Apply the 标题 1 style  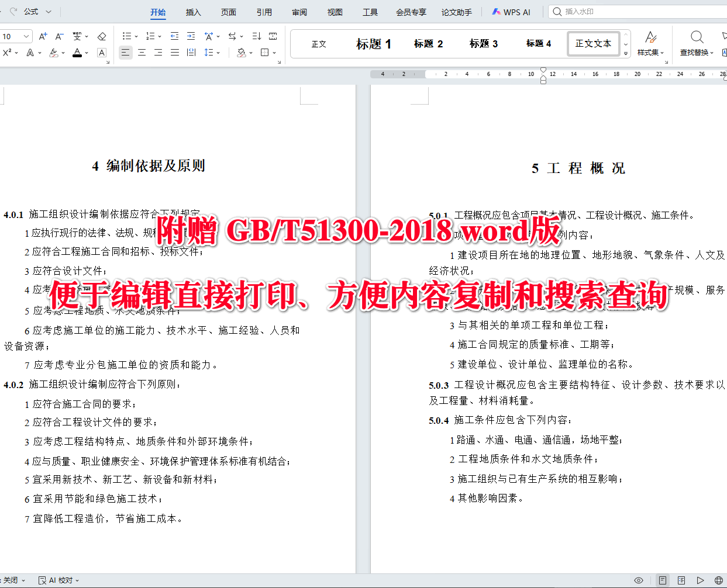pos(374,44)
